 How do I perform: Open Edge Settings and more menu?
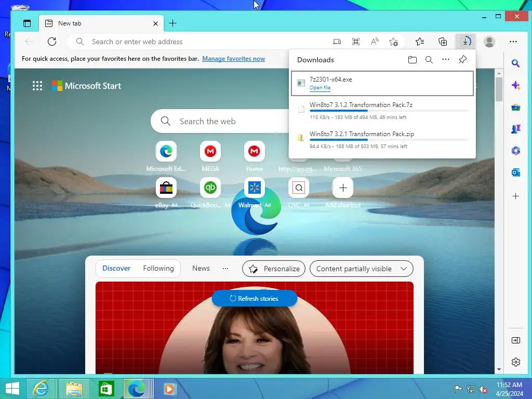[x=513, y=42]
